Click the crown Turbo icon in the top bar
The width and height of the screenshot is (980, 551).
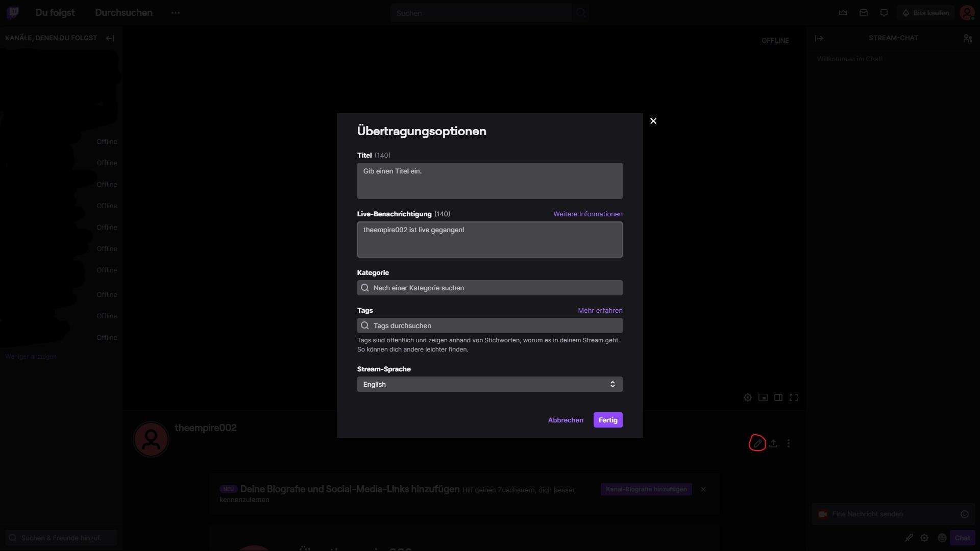click(843, 13)
